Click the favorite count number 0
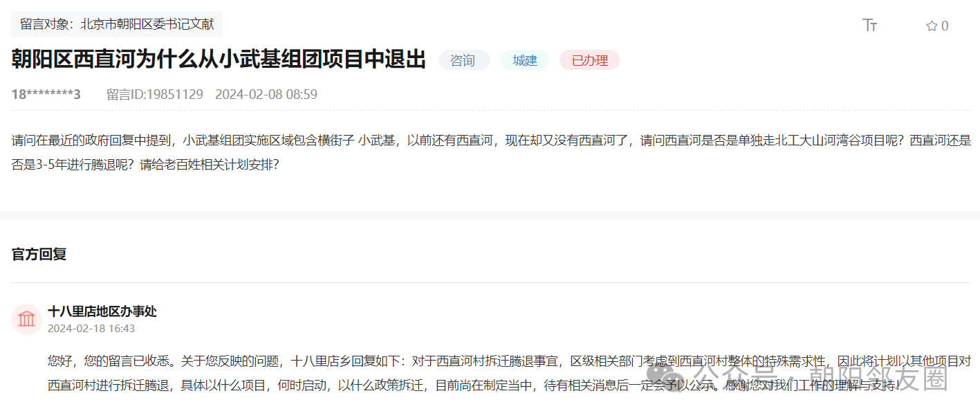The height and width of the screenshot is (418, 980). point(945,26)
